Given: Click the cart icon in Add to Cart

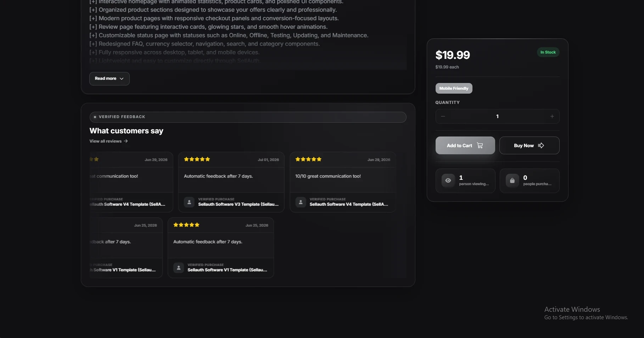Looking at the screenshot, I should (x=480, y=145).
